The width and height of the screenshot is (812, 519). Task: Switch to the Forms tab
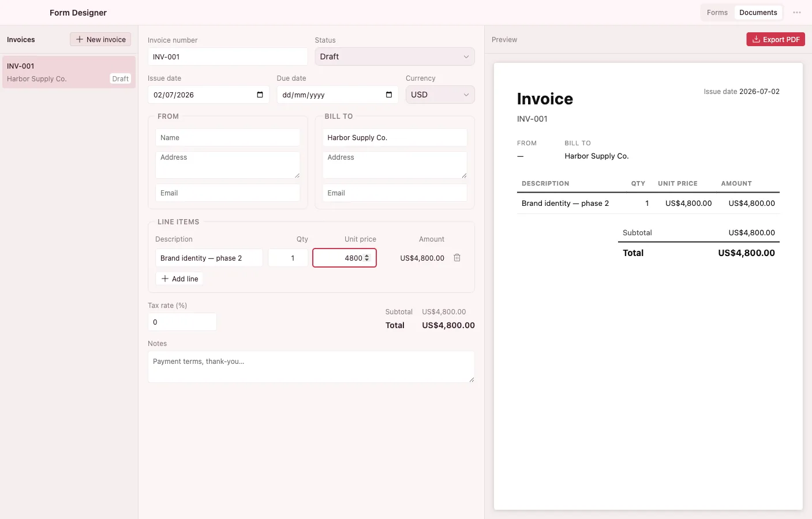(x=717, y=13)
